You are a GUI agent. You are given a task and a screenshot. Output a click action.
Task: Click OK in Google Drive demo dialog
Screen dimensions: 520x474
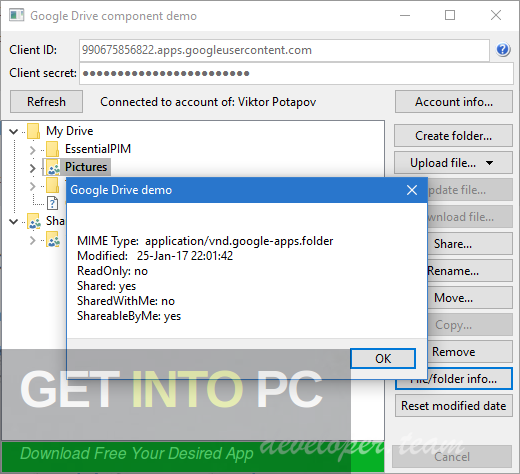[383, 359]
